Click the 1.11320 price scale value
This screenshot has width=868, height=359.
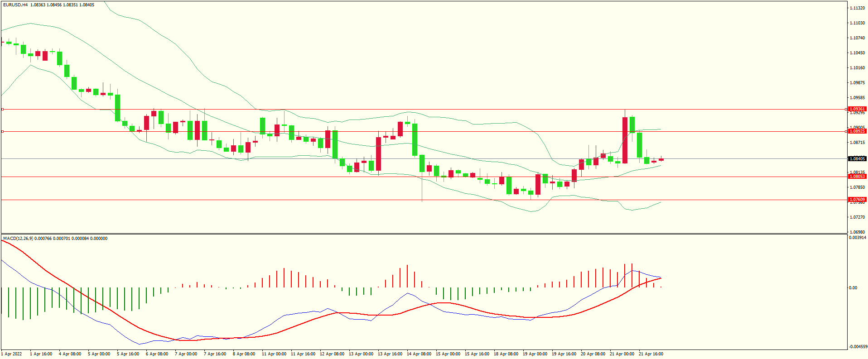pyautogui.click(x=858, y=8)
